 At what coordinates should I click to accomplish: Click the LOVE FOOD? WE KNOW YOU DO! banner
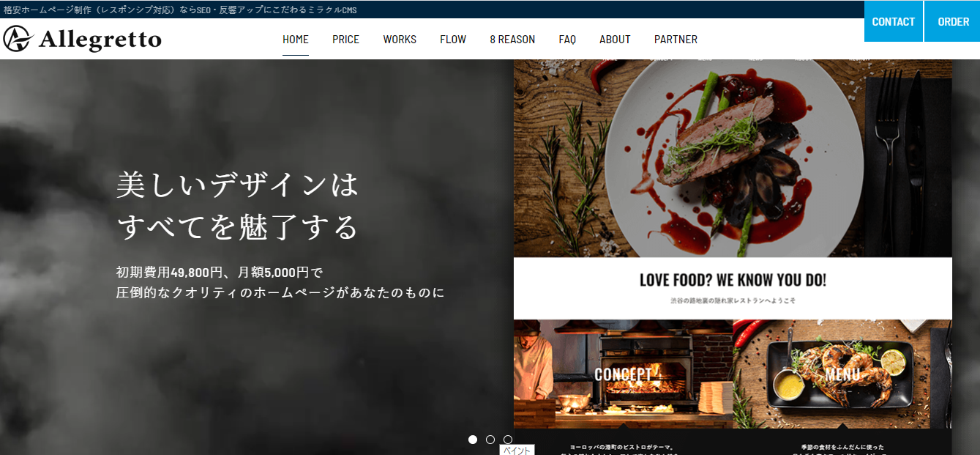733,280
